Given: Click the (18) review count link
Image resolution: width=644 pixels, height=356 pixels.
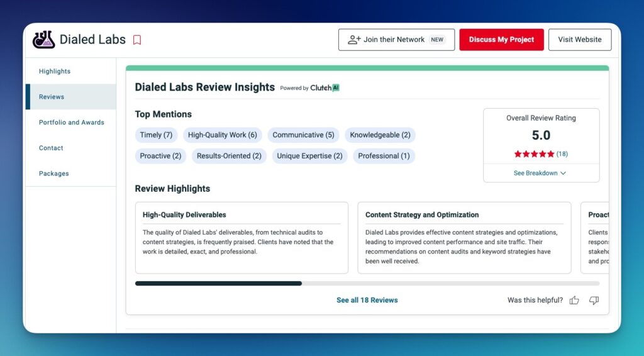Looking at the screenshot, I should [x=562, y=154].
